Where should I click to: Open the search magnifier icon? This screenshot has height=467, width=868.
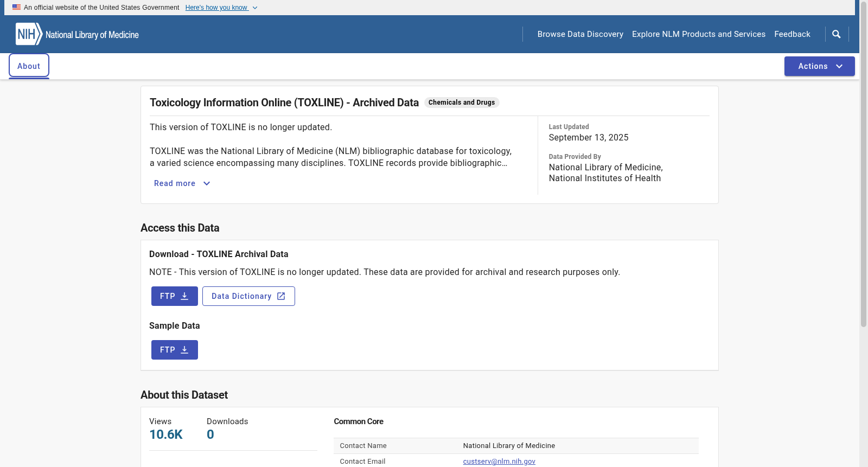point(837,34)
